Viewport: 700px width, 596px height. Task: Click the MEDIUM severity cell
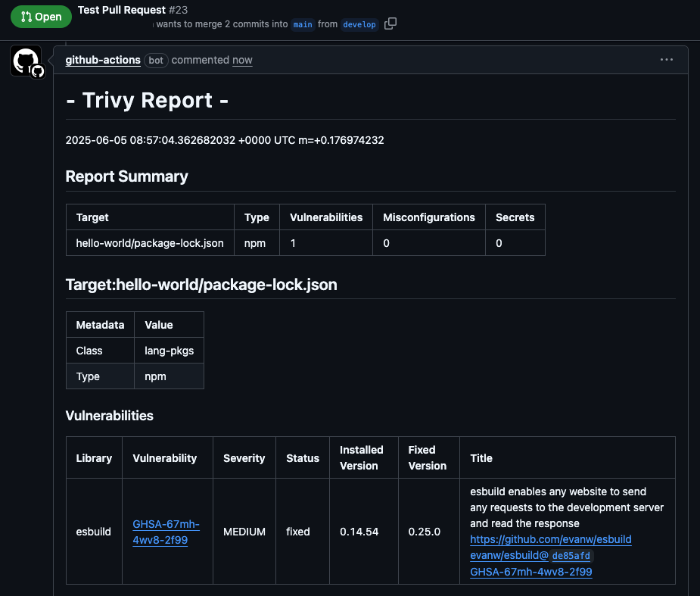click(244, 532)
